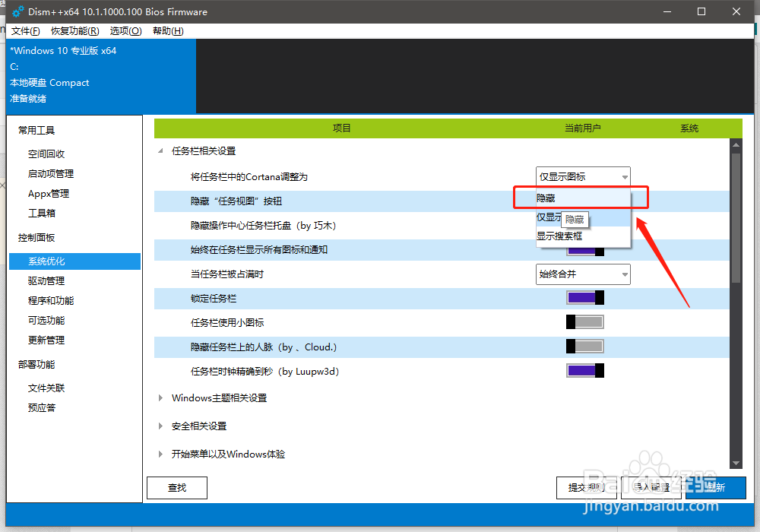The height and width of the screenshot is (532, 760).
Task: Open Appx管理 in the sidebar
Action: [49, 194]
